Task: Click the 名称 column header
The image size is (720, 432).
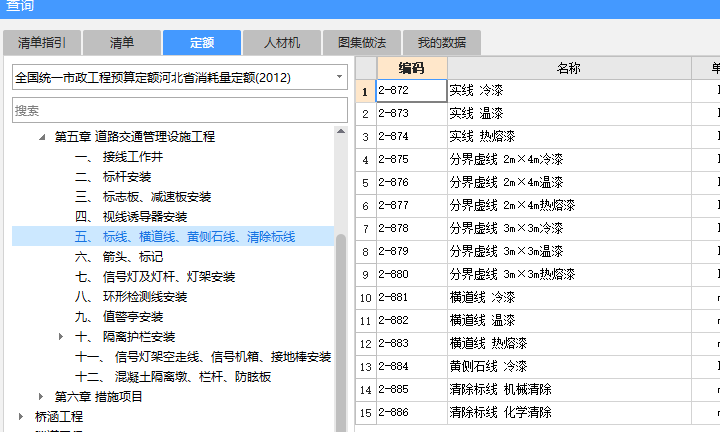Action: pos(569,68)
